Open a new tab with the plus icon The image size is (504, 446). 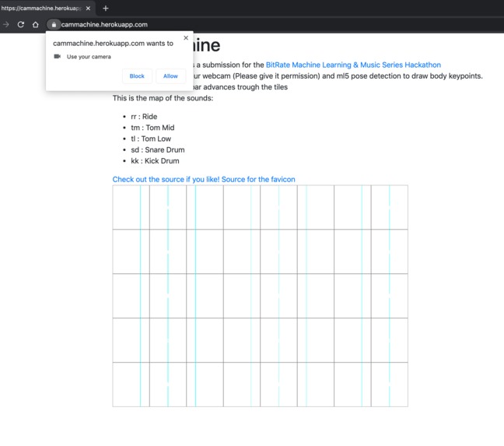(x=106, y=9)
